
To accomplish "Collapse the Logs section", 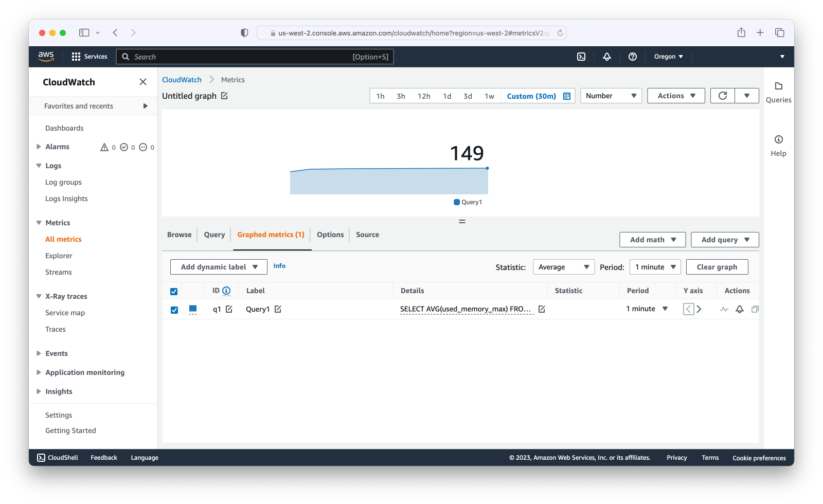I will [x=39, y=166].
